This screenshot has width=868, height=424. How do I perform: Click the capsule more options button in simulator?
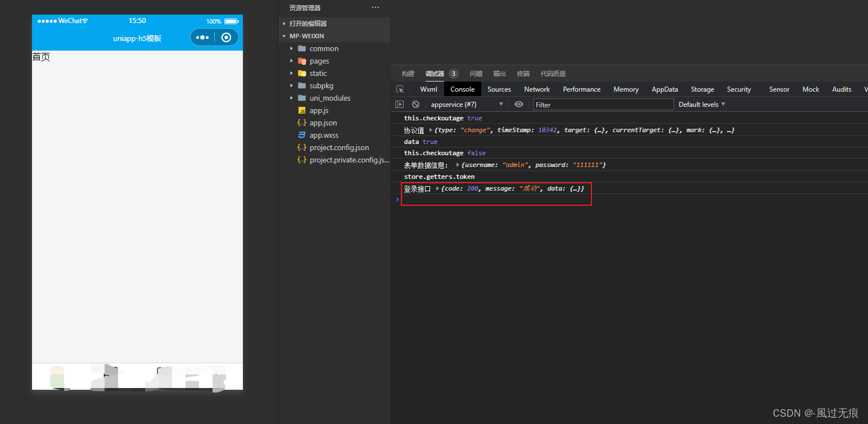[201, 38]
